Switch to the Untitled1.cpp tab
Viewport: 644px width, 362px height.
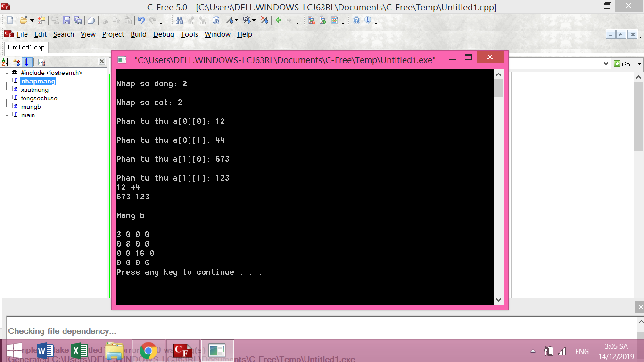[x=26, y=47]
